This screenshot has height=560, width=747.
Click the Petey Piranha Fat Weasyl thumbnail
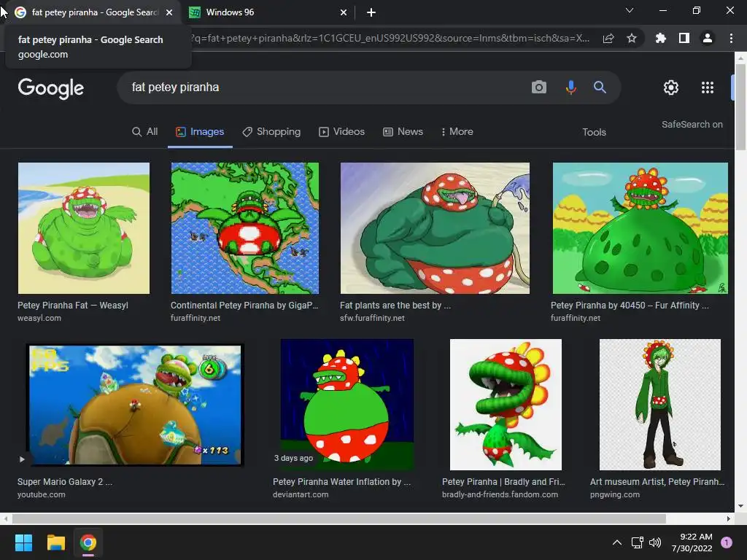click(x=84, y=228)
